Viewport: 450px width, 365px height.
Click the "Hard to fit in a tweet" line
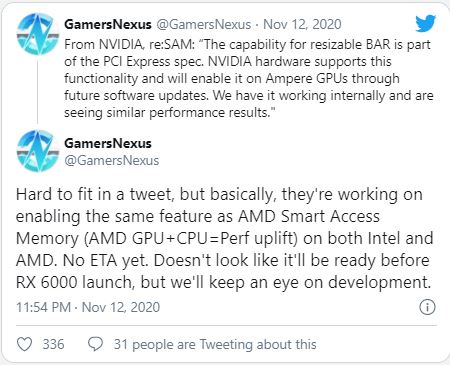tap(94, 194)
